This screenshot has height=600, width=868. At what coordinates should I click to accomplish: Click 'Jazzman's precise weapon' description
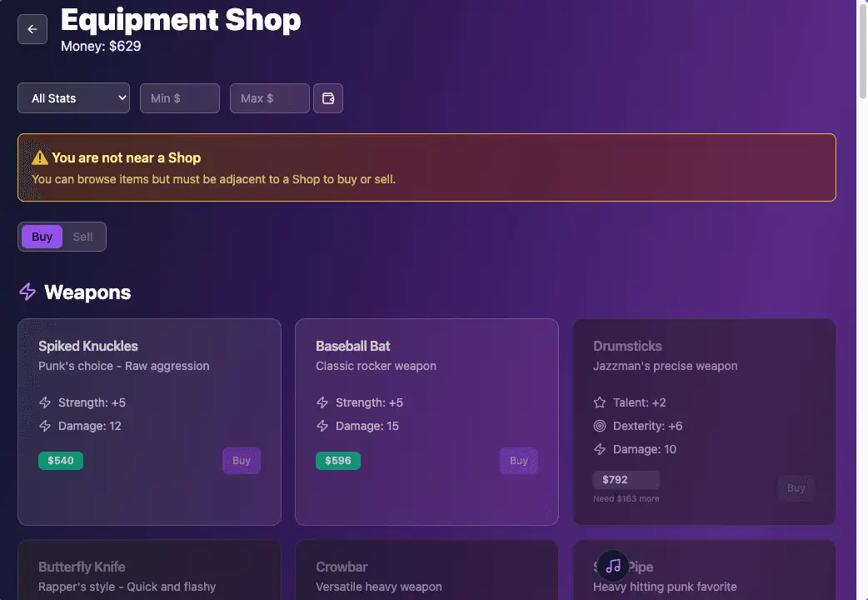click(x=666, y=366)
